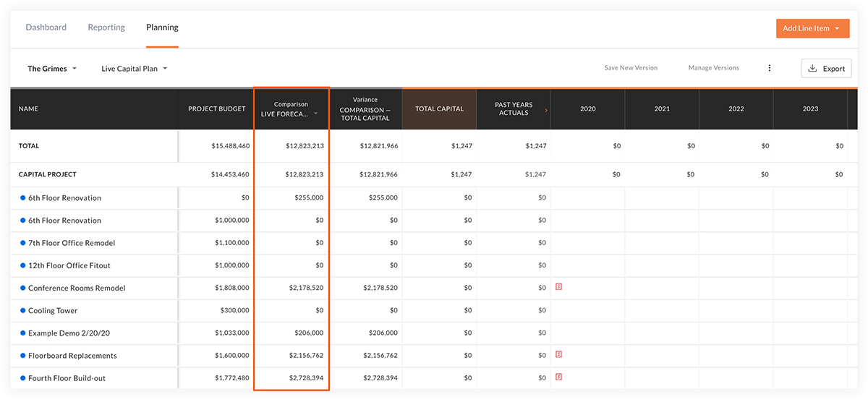The image size is (868, 402).
Task: Select the 2021 column header
Action: pos(662,109)
